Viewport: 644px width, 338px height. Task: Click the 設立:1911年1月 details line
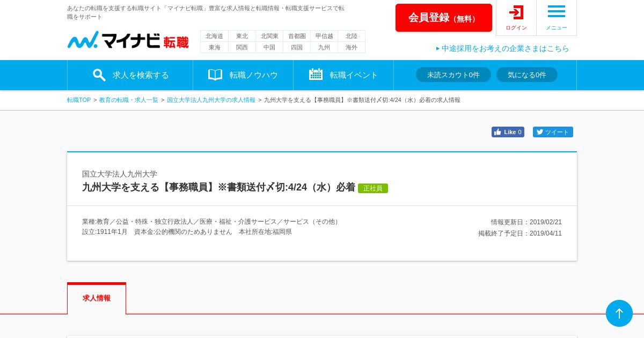(x=187, y=232)
